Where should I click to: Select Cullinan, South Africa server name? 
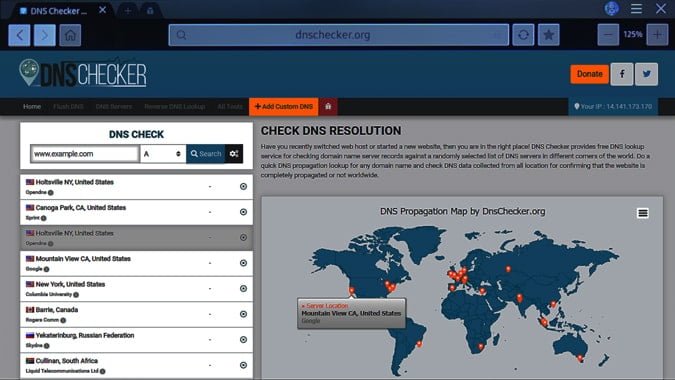[x=67, y=361]
